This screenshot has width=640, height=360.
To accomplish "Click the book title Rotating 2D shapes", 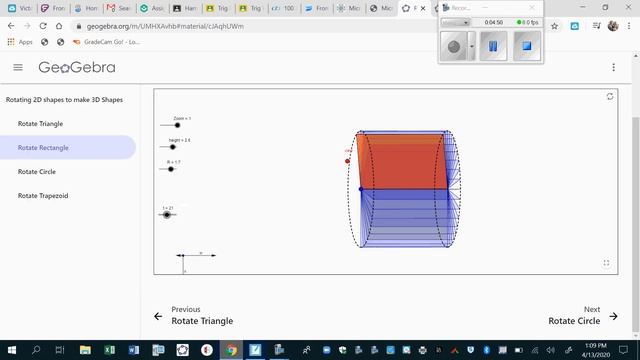I will [64, 100].
